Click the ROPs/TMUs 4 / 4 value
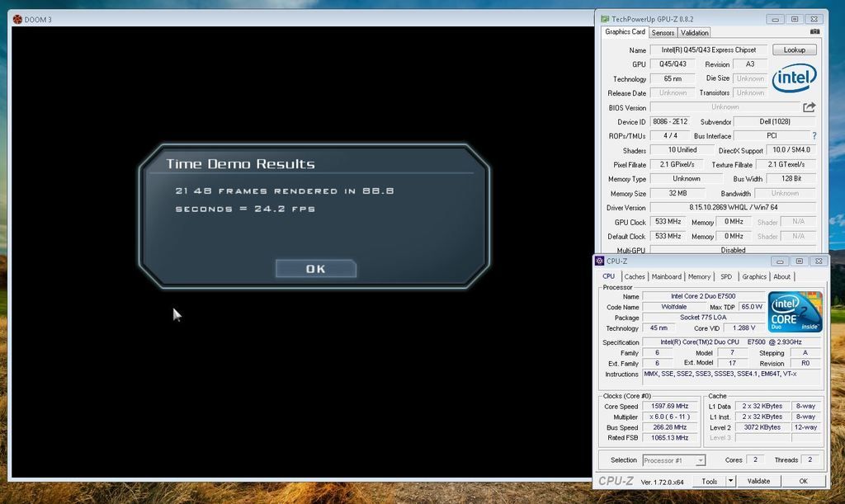Viewport: 845px width, 504px height. [x=670, y=135]
